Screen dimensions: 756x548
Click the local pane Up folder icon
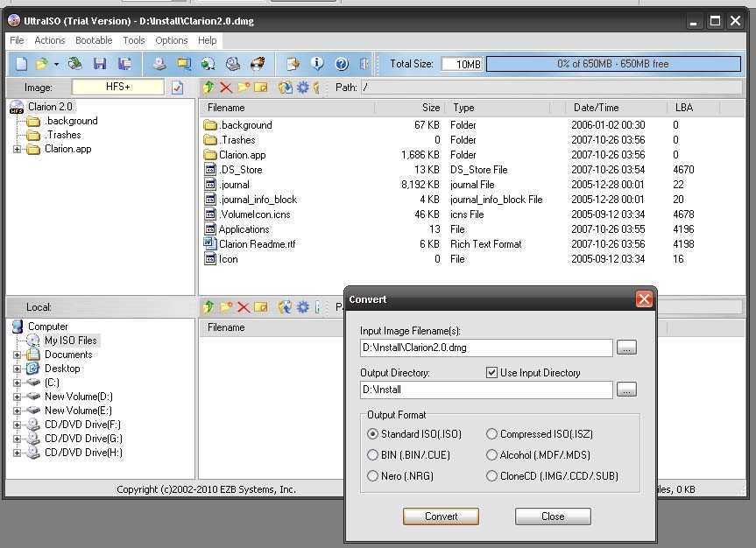pos(208,307)
